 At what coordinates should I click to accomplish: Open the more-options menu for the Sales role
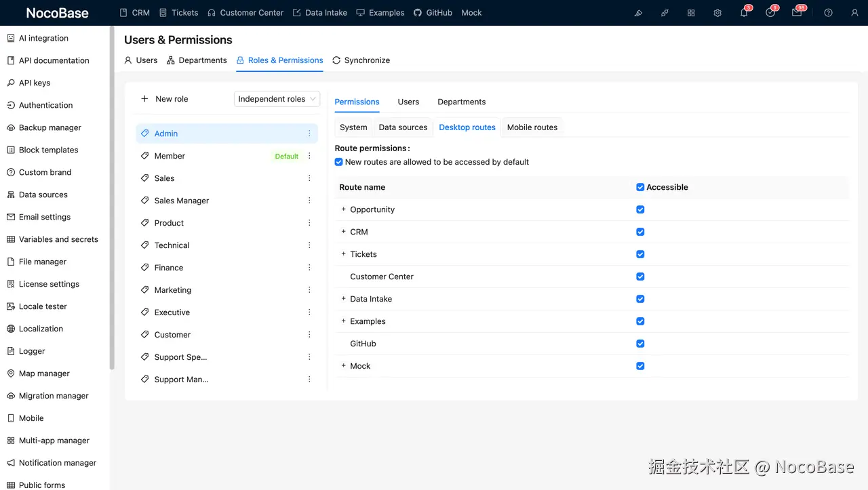309,178
